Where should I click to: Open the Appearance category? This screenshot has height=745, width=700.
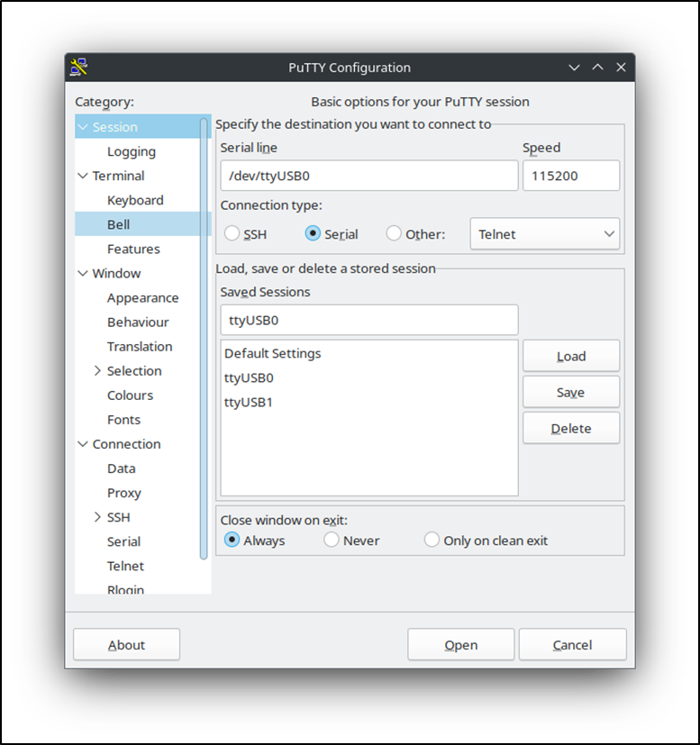pos(142,298)
